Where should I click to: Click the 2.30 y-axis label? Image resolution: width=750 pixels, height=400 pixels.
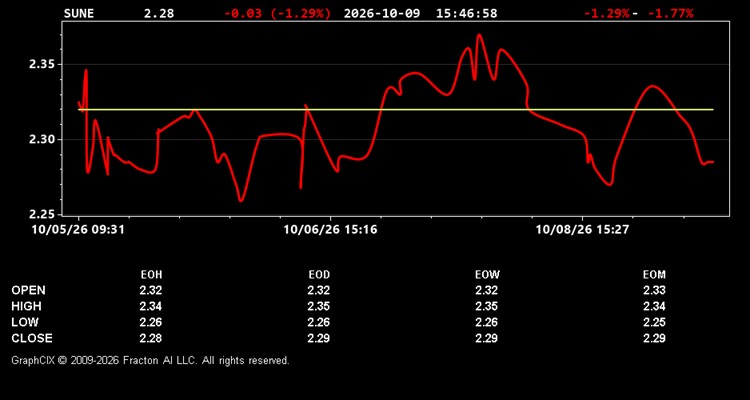click(x=42, y=140)
